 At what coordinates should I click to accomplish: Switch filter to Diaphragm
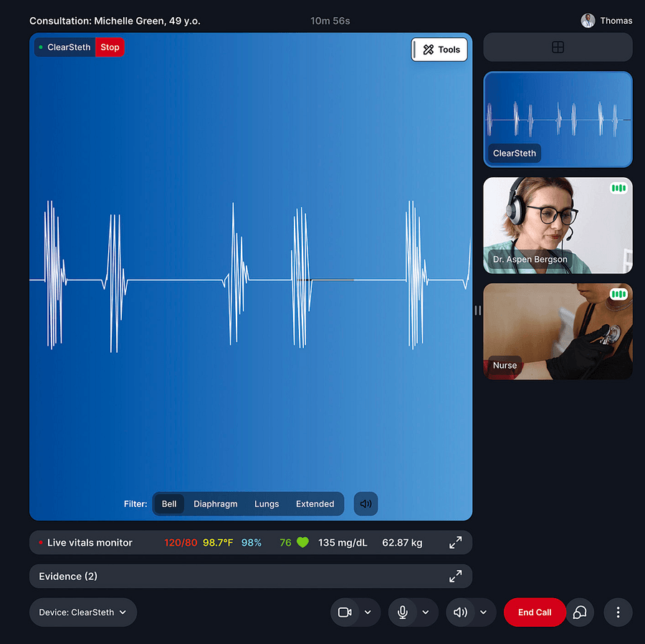[215, 504]
